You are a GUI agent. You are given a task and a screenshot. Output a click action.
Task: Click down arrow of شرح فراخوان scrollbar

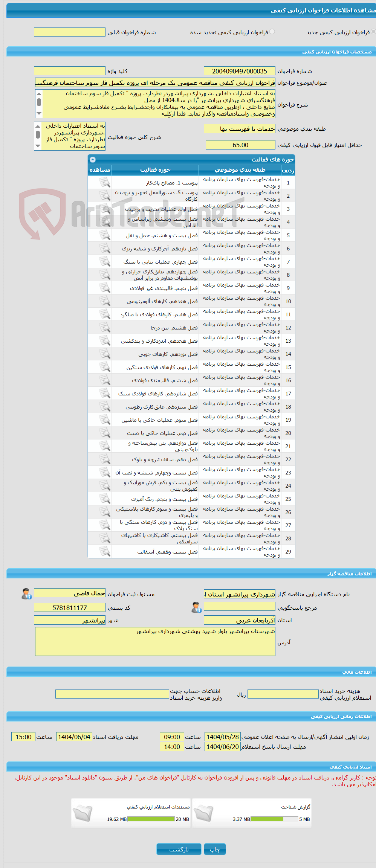pyautogui.click(x=39, y=113)
